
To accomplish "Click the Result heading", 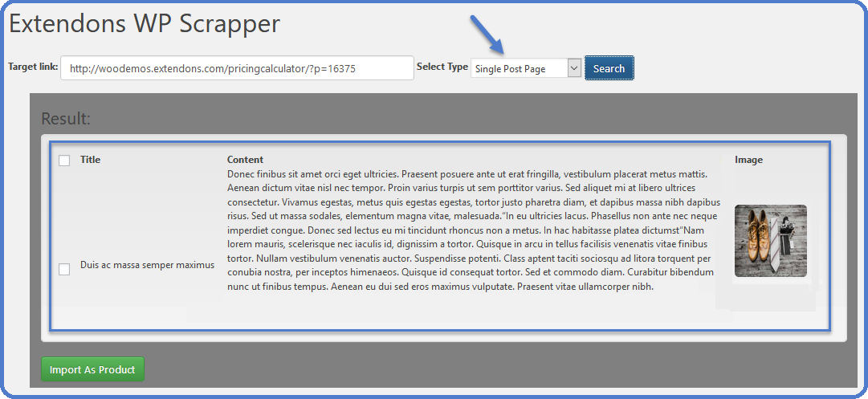I will pos(66,119).
